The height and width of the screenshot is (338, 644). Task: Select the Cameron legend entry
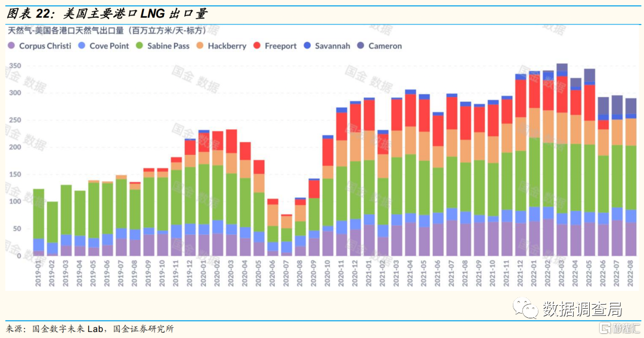pos(385,46)
